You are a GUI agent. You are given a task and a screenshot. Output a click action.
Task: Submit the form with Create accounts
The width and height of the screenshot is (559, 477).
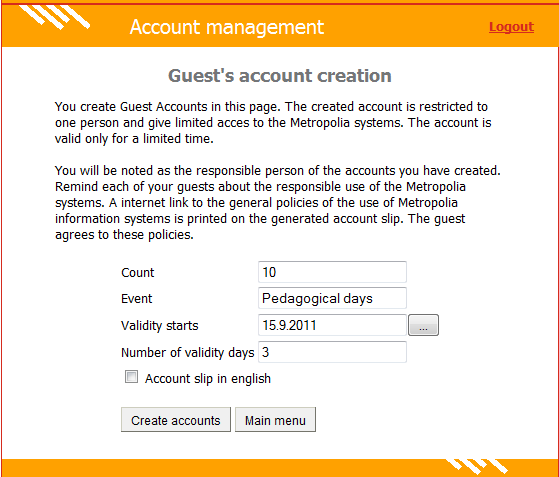pos(176,420)
